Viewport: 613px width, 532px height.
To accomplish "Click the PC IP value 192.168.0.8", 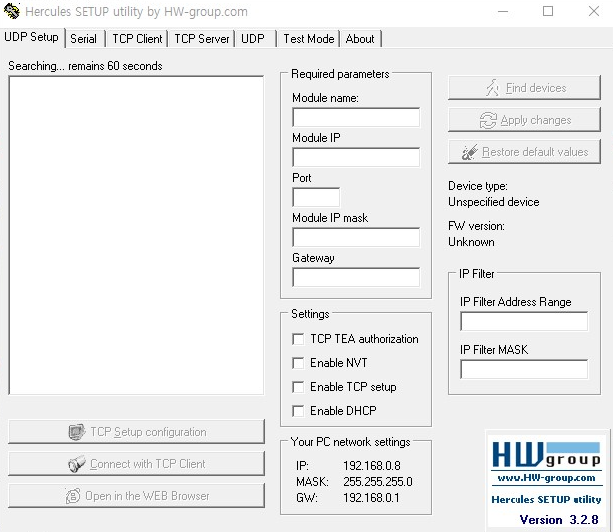I will 372,466.
